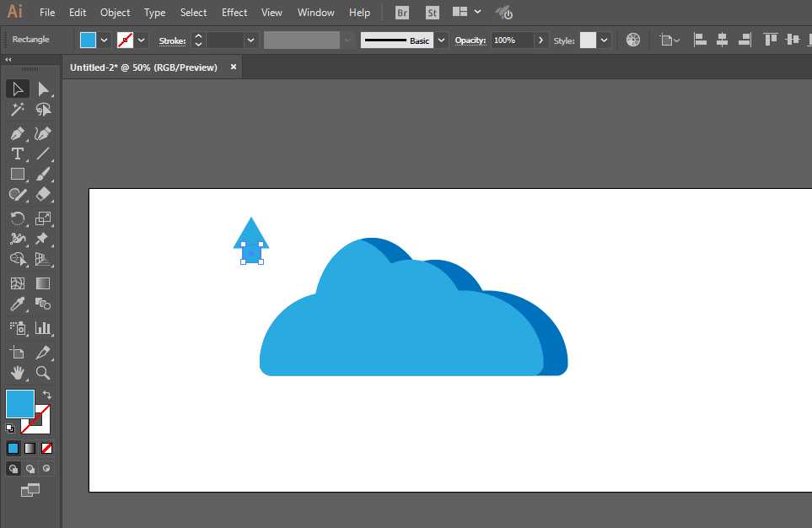Expand the graphic Style dropdown
The image size is (812, 528).
604,40
